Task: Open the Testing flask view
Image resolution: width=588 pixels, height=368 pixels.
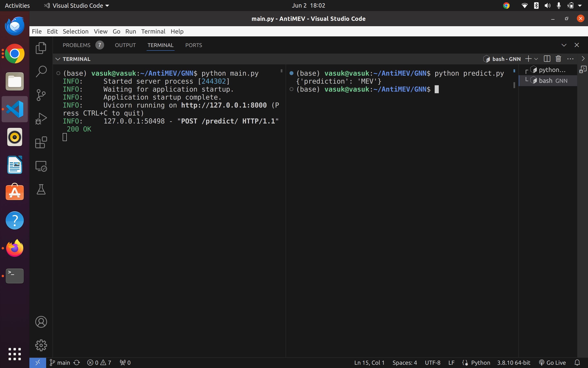Action: point(41,189)
